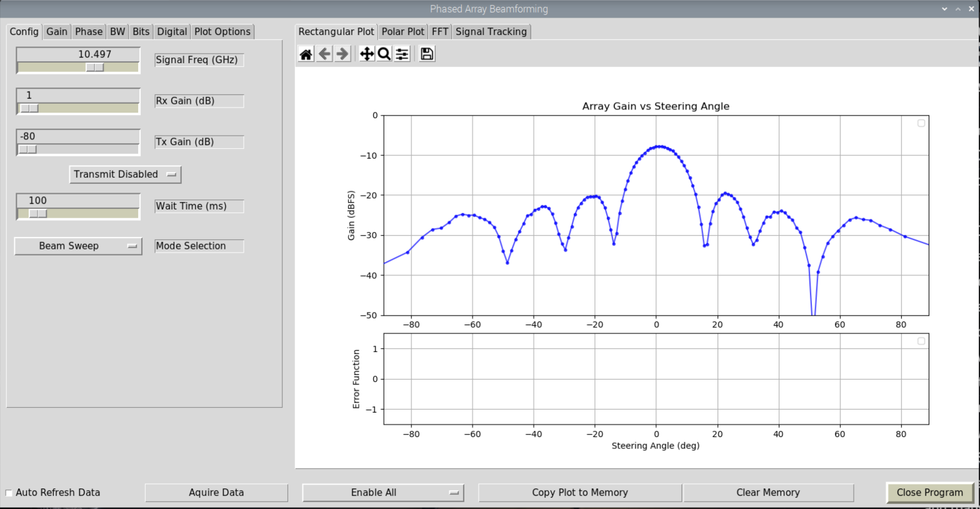Save the figure with floppy disk icon
Screen dimensions: 980x509
(427, 54)
